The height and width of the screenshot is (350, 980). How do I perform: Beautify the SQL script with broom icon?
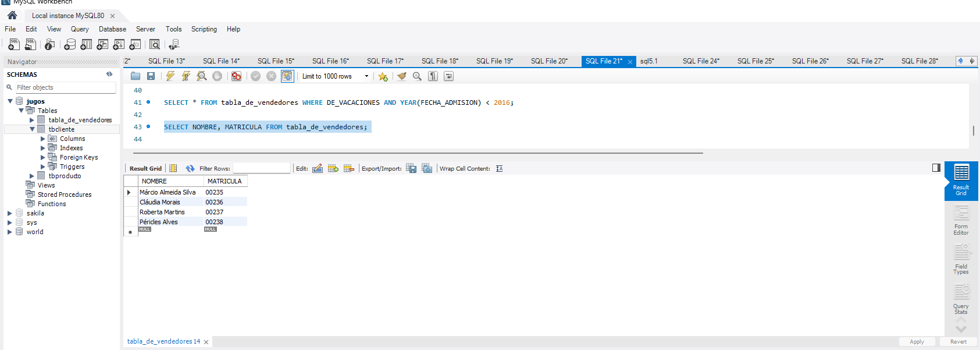pyautogui.click(x=401, y=76)
